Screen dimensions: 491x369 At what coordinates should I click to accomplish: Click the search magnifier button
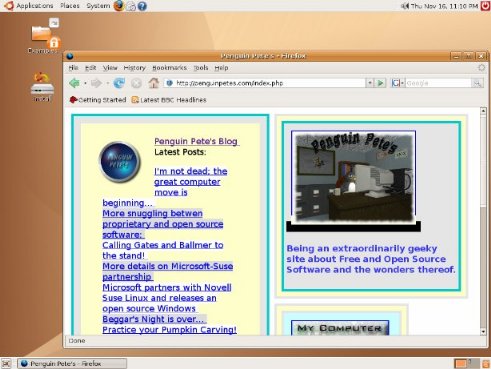pos(477,83)
